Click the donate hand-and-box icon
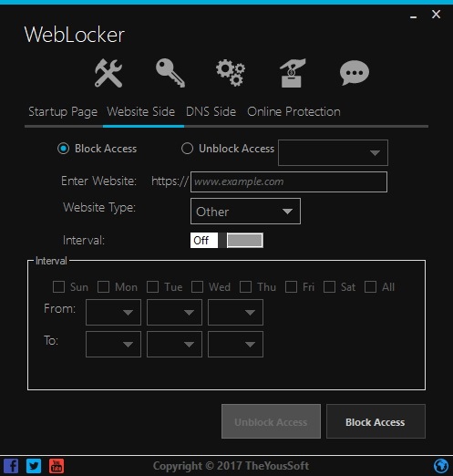The width and height of the screenshot is (453, 476). 293,73
